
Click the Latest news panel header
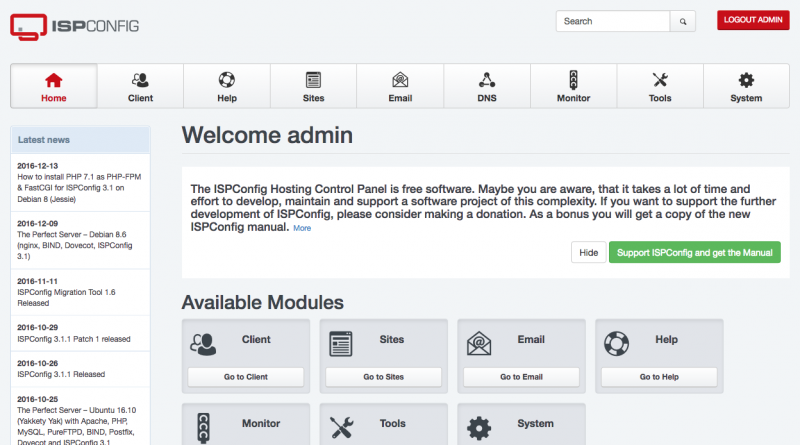click(80, 140)
